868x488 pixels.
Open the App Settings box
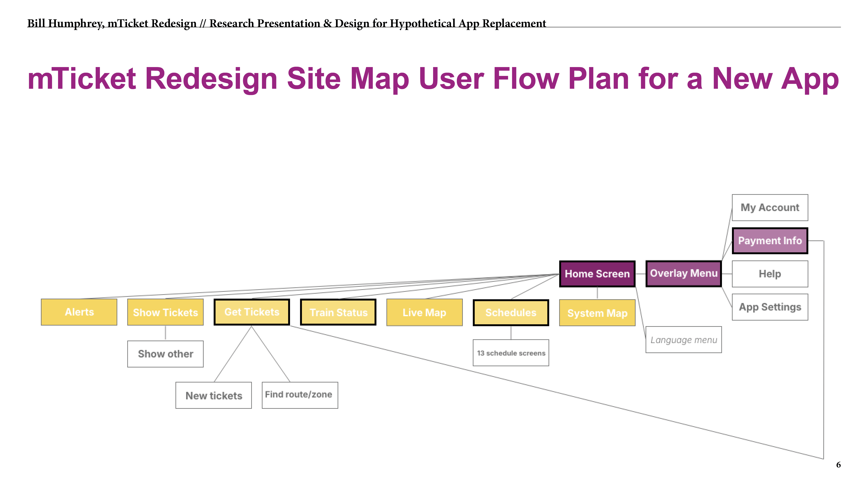[770, 307]
